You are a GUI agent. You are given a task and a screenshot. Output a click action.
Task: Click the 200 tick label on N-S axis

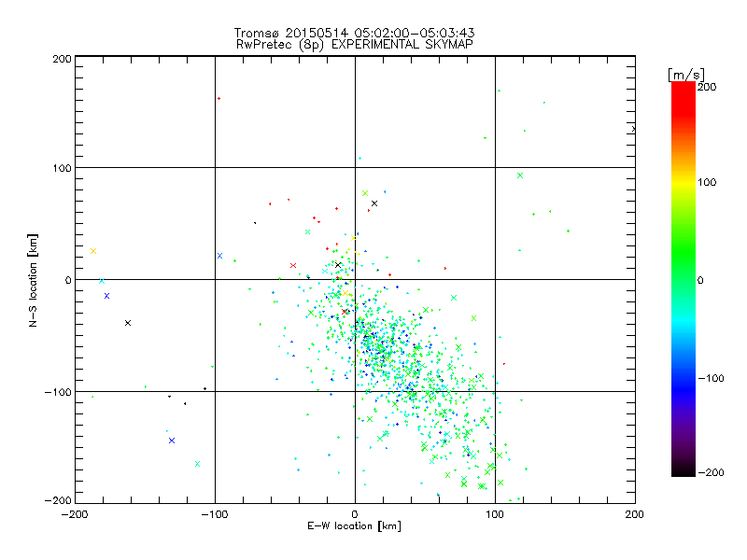[63, 59]
